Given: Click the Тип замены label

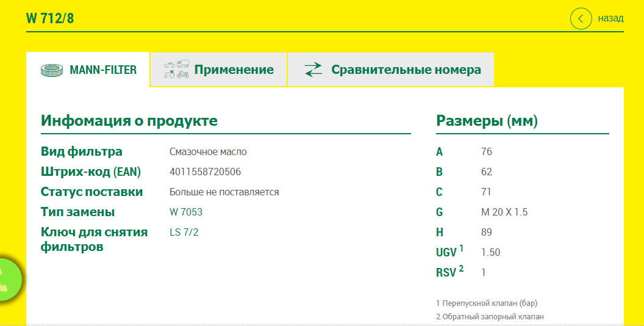Looking at the screenshot, I should (77, 212).
